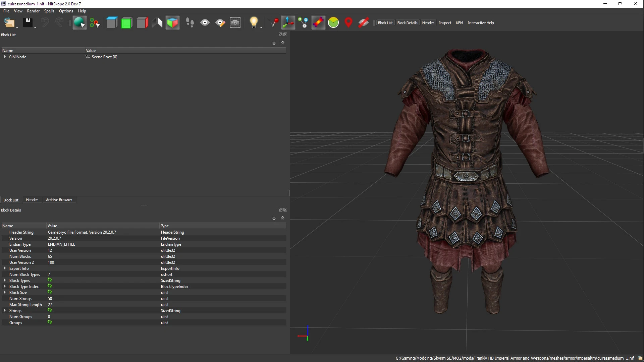
Task: Click the Undo arrow icon
Action: coord(45,23)
